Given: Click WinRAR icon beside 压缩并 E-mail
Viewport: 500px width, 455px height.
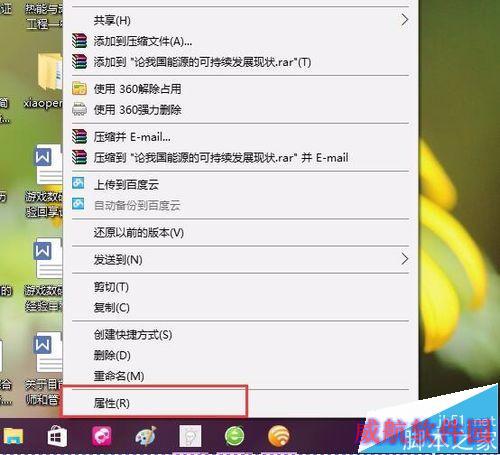Looking at the screenshot, I should click(79, 136).
